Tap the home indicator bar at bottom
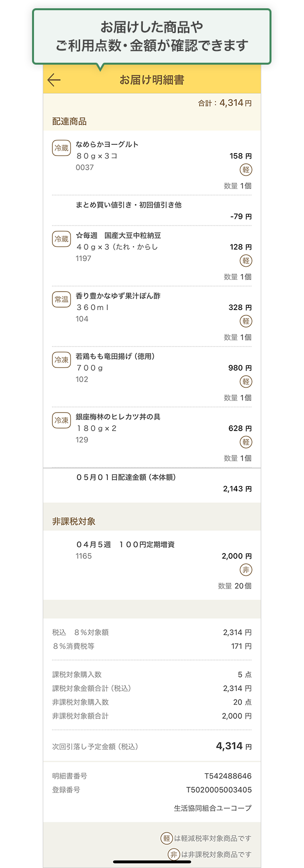Image resolution: width=304 pixels, height=868 pixels. (x=152, y=862)
